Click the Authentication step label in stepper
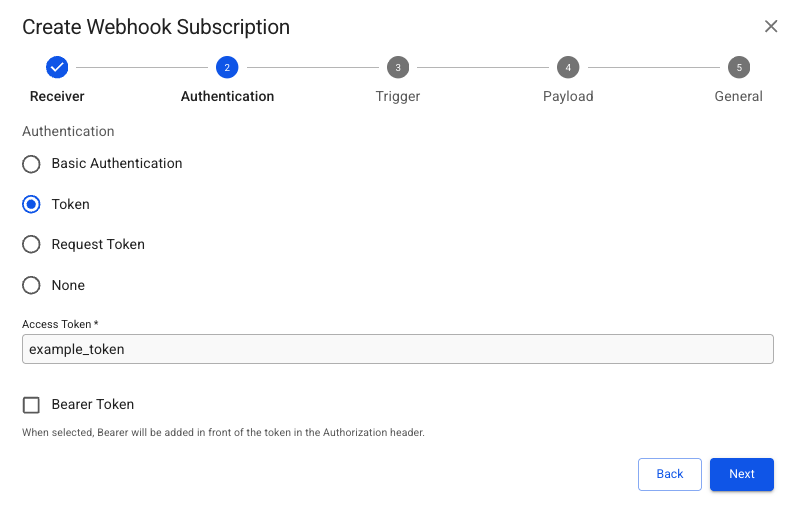Viewport: 797px width, 510px height. (x=227, y=97)
